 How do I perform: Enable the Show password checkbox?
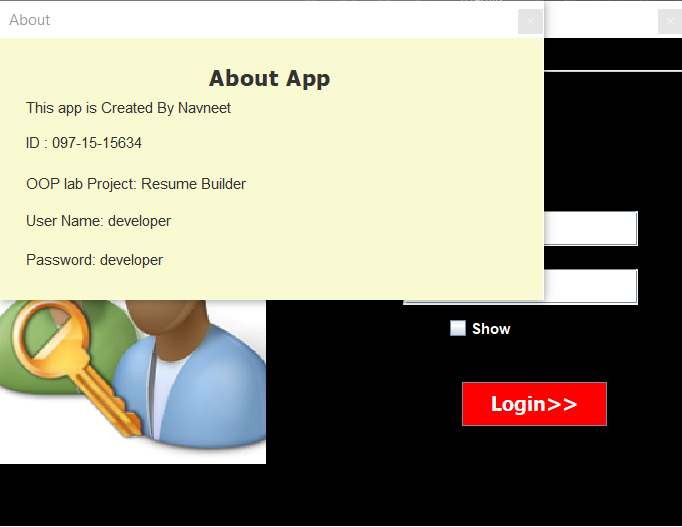[x=458, y=328]
